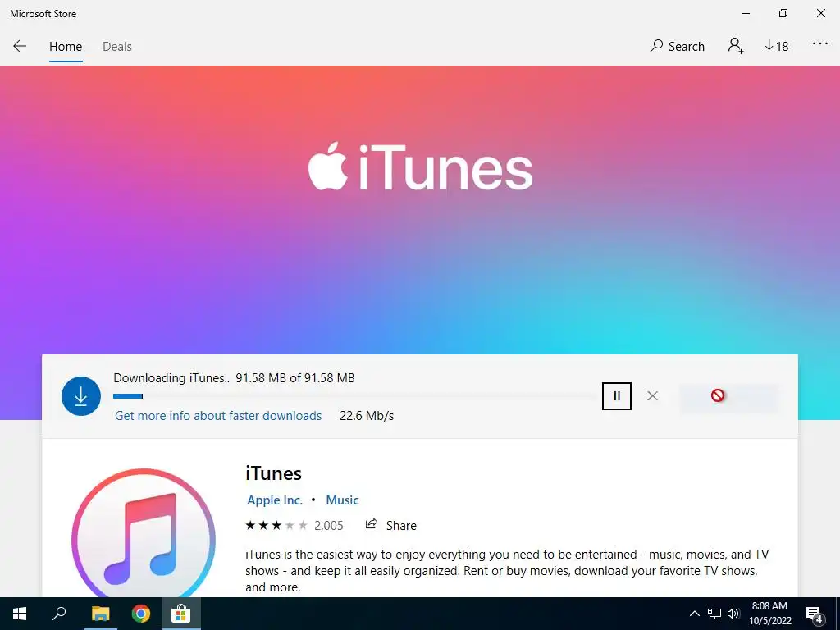Open the Home tab
Image resolution: width=840 pixels, height=630 pixels.
(66, 47)
